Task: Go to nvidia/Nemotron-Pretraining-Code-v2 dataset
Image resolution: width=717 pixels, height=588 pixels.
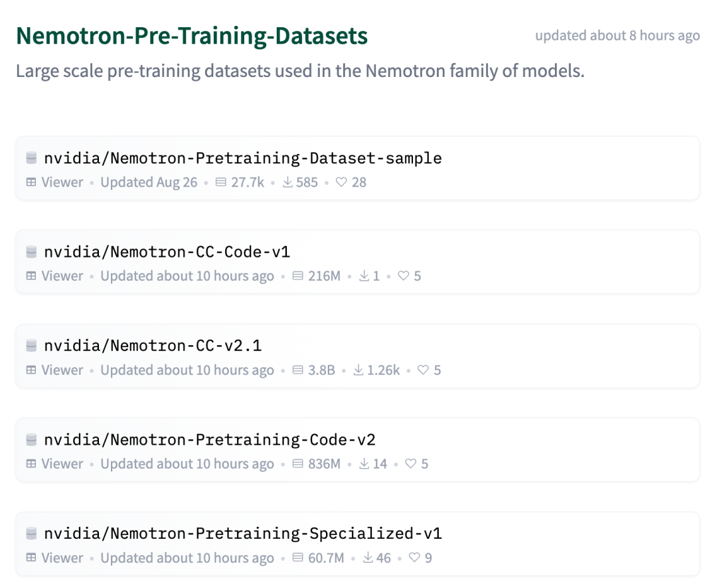Action: click(x=209, y=439)
